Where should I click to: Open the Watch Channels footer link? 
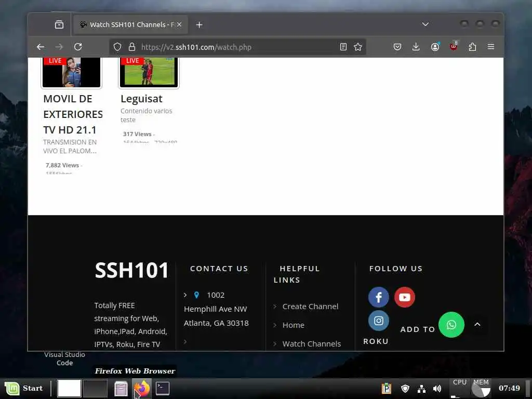312,344
